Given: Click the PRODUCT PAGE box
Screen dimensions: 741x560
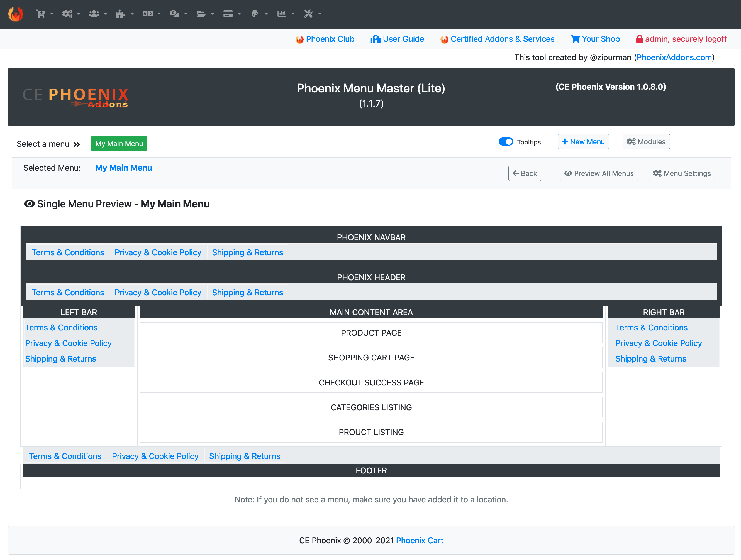Looking at the screenshot, I should [x=371, y=333].
